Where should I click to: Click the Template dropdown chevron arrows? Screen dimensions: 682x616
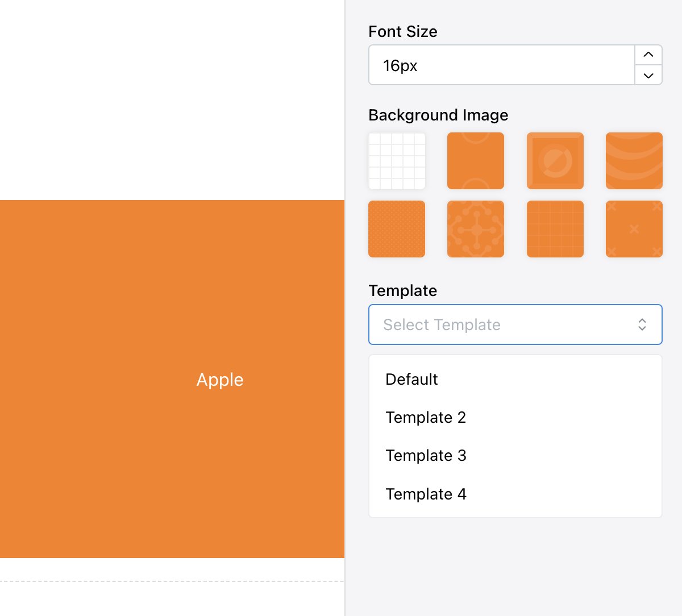[642, 324]
